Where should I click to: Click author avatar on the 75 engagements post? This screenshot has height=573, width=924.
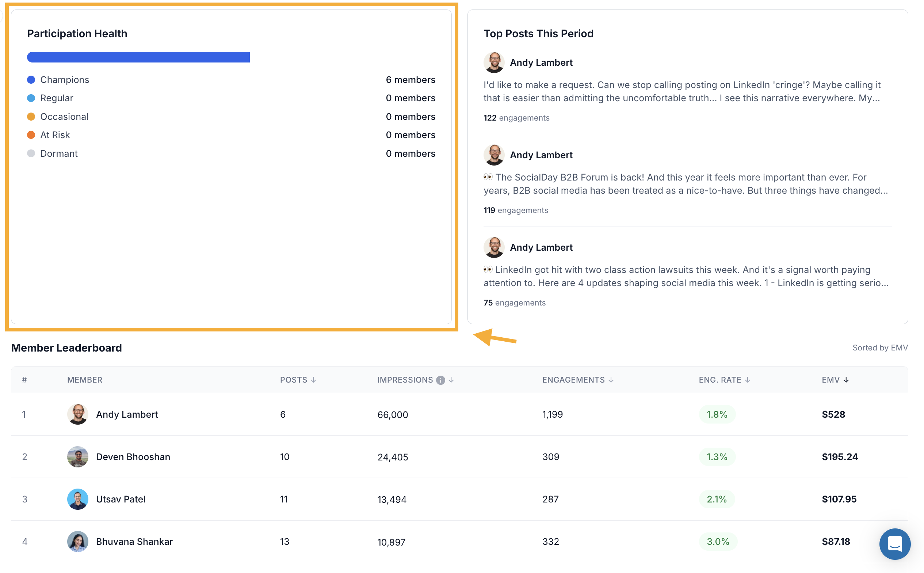click(x=494, y=247)
